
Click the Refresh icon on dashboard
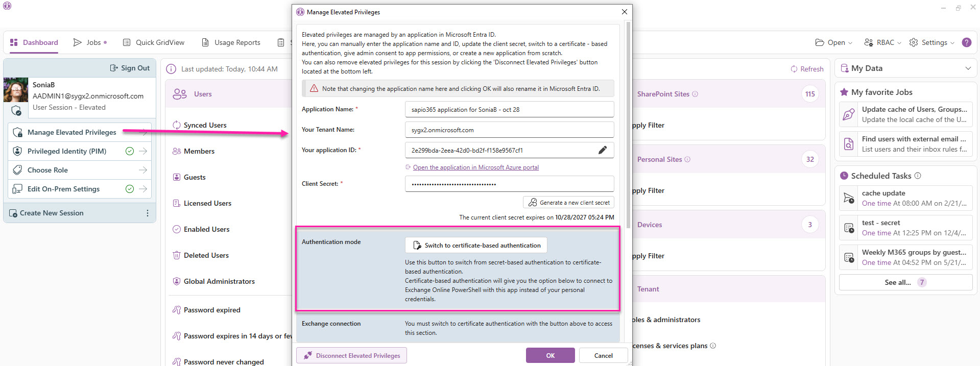pyautogui.click(x=794, y=69)
